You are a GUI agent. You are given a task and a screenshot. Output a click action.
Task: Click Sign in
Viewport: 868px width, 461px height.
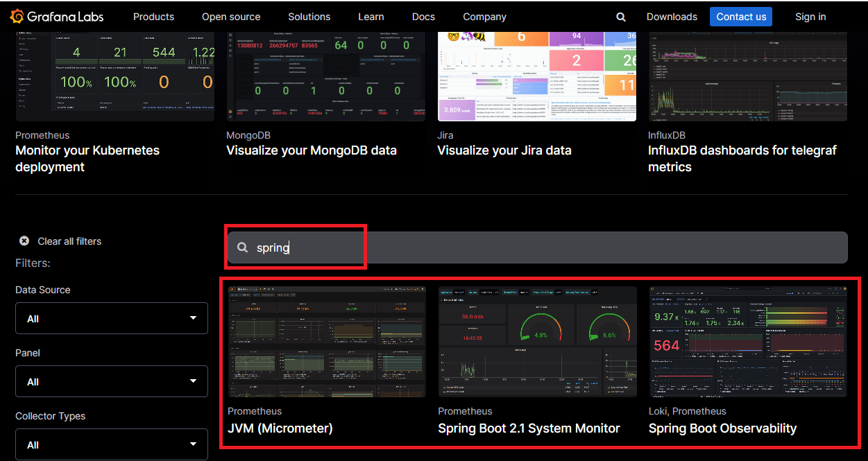point(810,17)
